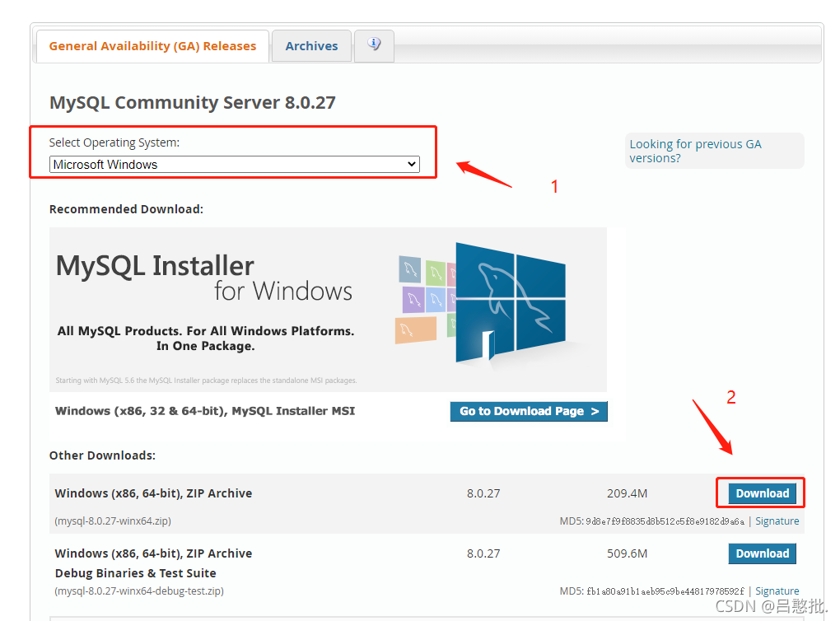Click the 509.6M size value
840x621 pixels.
[627, 553]
